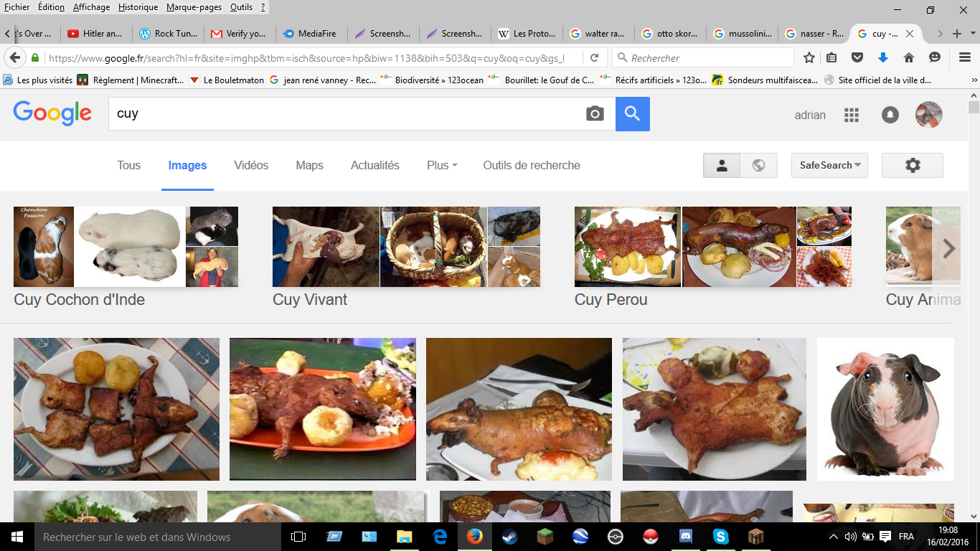Bookmark this page with the star icon

click(x=809, y=57)
